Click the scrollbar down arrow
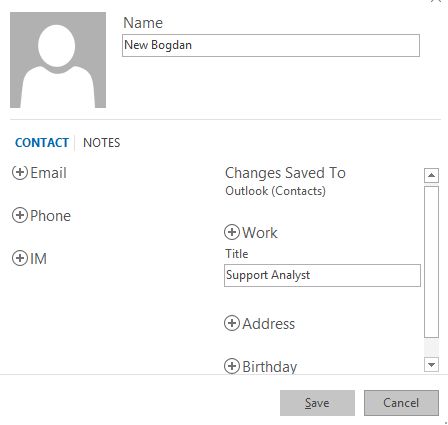The width and height of the screenshot is (448, 425). [x=431, y=364]
